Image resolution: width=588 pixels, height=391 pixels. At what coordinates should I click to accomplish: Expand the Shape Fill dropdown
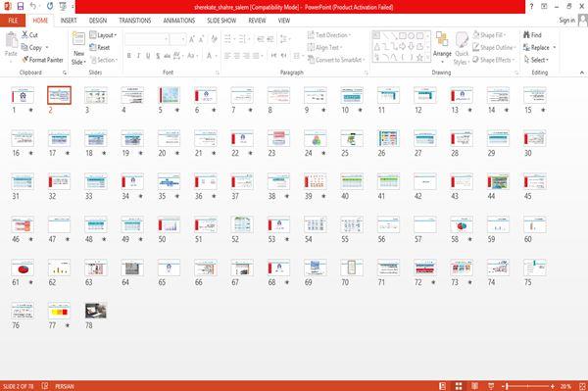click(x=489, y=35)
